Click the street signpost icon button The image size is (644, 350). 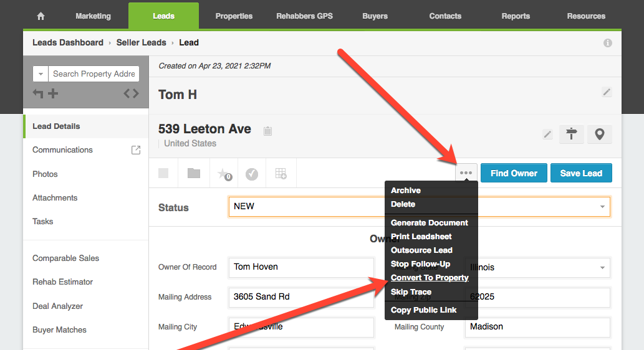tap(571, 134)
